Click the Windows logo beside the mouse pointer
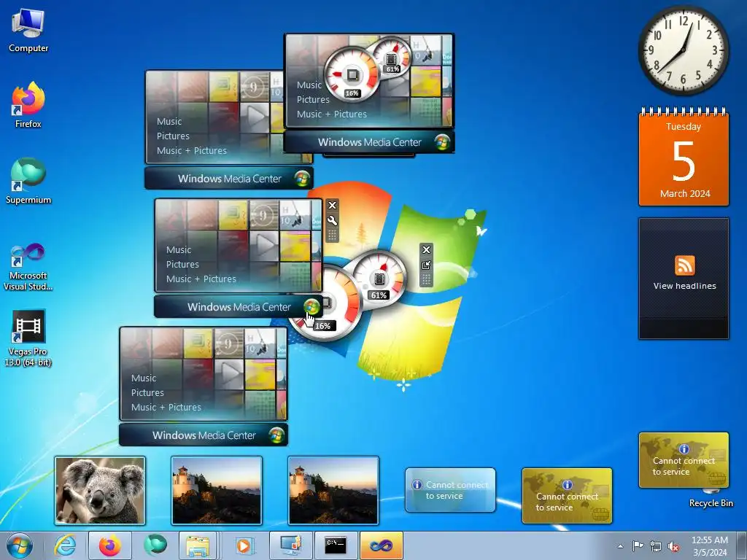747x560 pixels. tap(311, 307)
